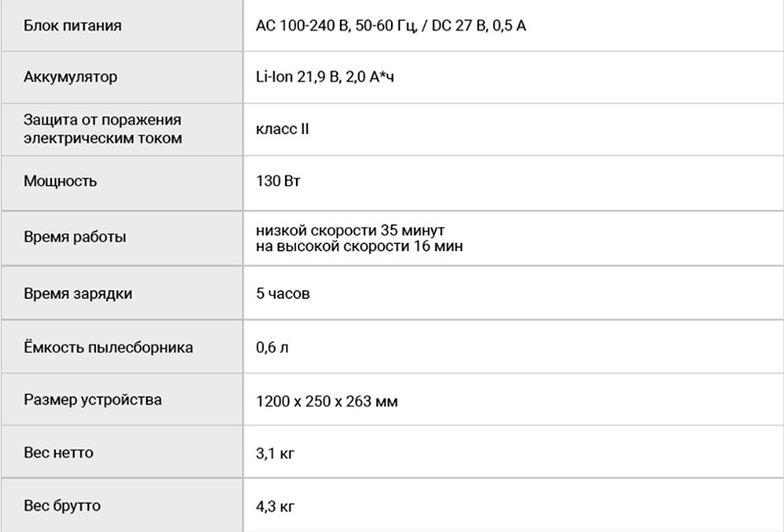This screenshot has height=532, width=784.
Task: Select the "0,6 л" capacity value
Action: [272, 348]
